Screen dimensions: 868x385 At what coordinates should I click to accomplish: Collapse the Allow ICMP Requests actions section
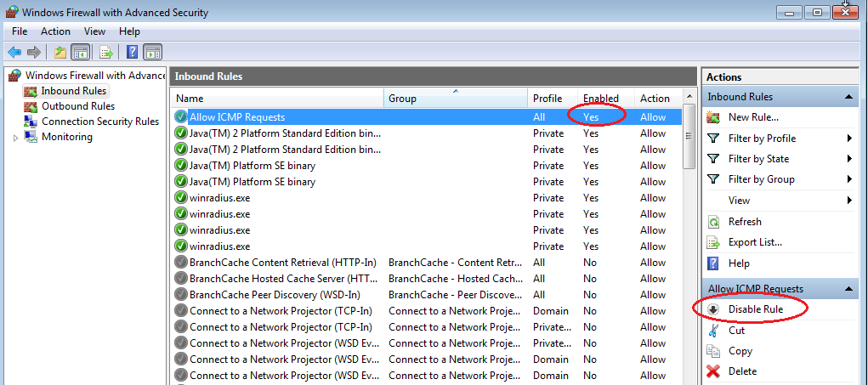pyautogui.click(x=848, y=289)
